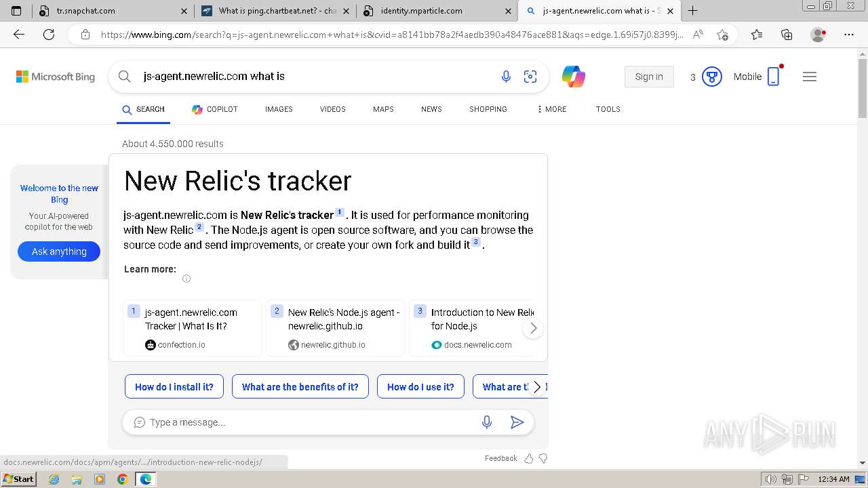Screen dimensions: 868x488
Task: Give thumbs down feedback
Action: [x=543, y=458]
